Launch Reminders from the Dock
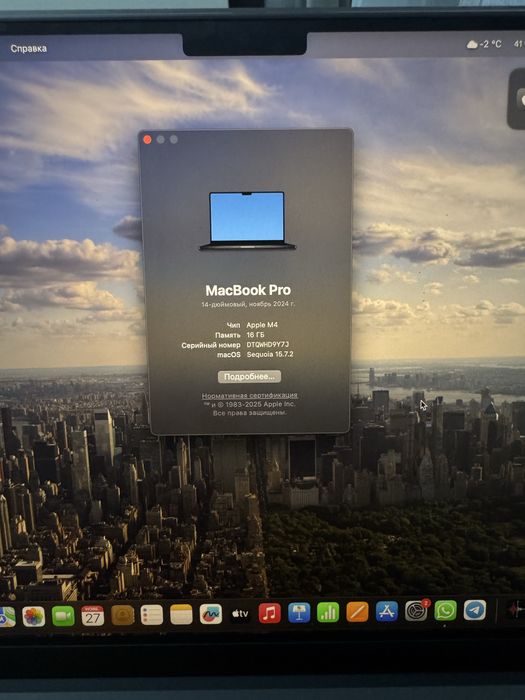The image size is (525, 700). (x=152, y=615)
